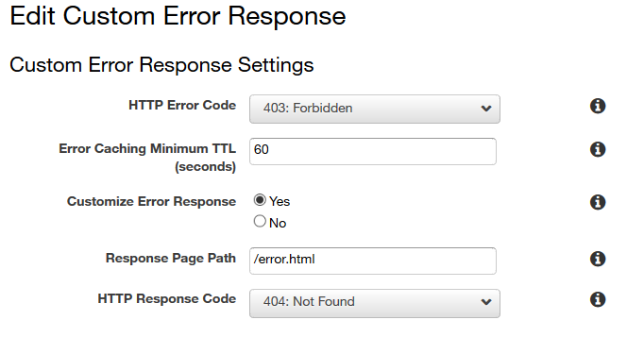Viewport: 644px width, 354px height.
Task: Focus the Error Caching Minimum TTL field
Action: 372,152
